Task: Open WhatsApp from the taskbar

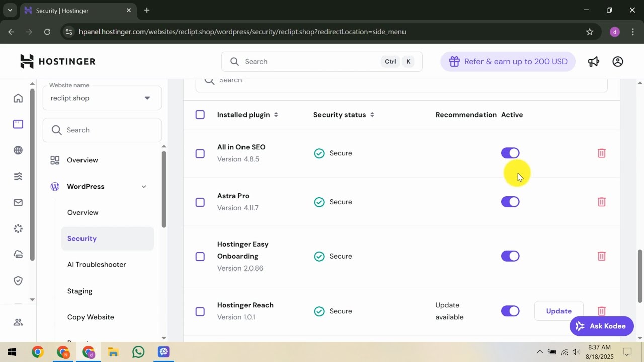Action: point(138,352)
